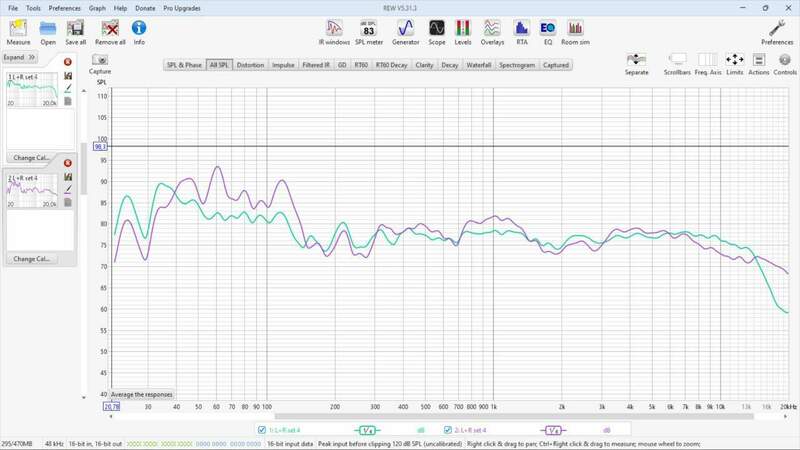Click the Capture graph camera icon
This screenshot has width=800, height=450.
click(x=100, y=62)
